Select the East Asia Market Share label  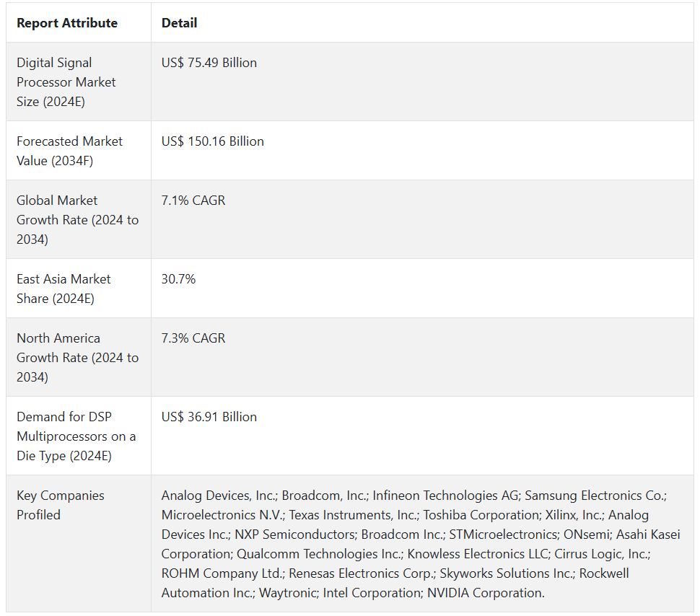point(64,289)
